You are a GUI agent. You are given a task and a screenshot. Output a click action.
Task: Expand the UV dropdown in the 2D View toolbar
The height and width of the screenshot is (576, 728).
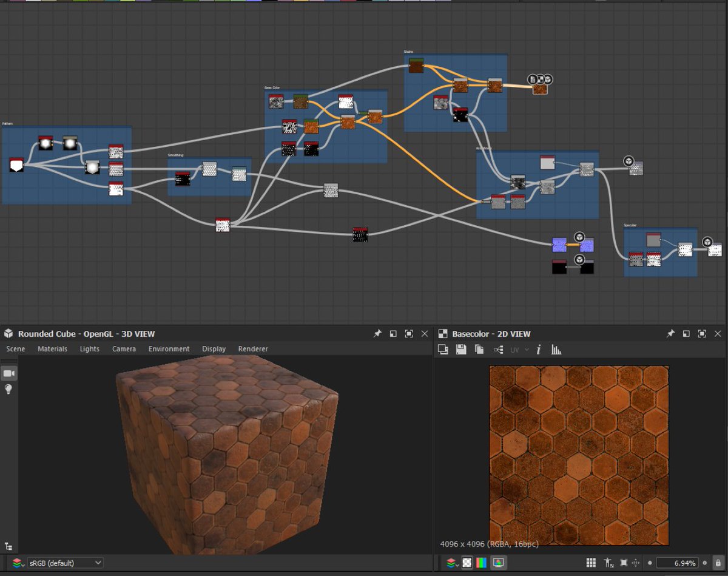[x=526, y=350]
